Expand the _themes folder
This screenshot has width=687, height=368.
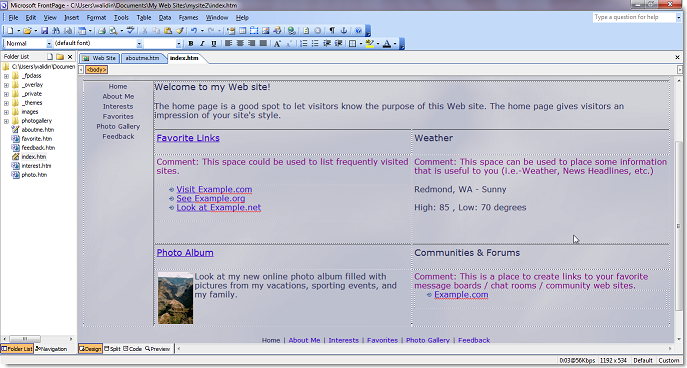coord(6,103)
